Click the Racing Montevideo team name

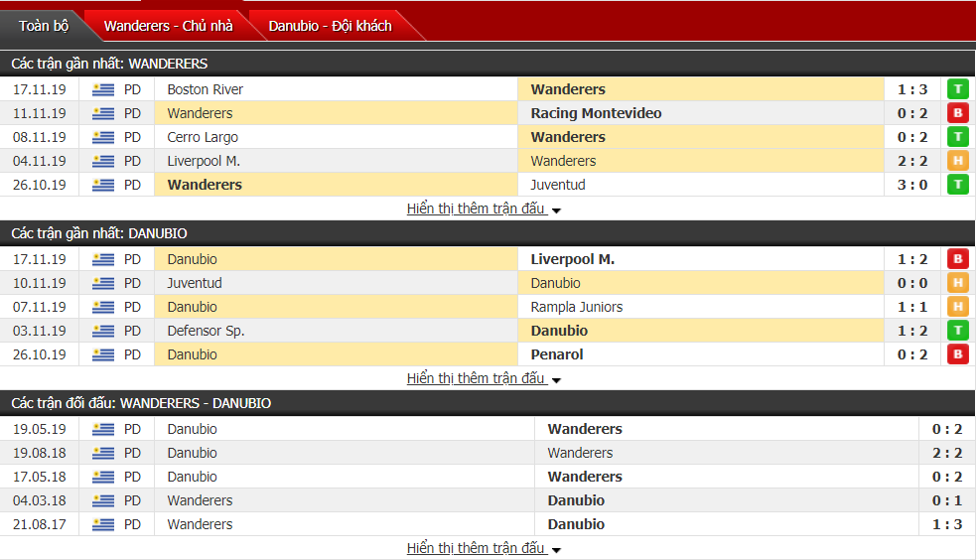(597, 113)
